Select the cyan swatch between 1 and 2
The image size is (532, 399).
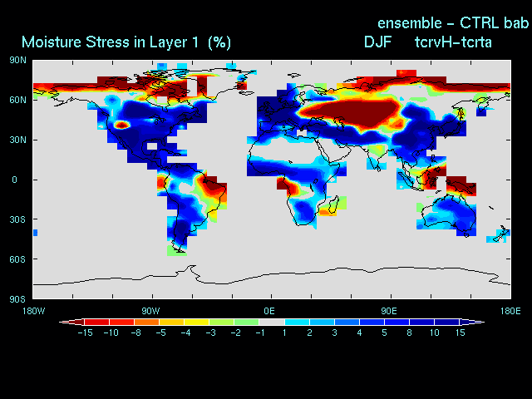click(x=297, y=322)
